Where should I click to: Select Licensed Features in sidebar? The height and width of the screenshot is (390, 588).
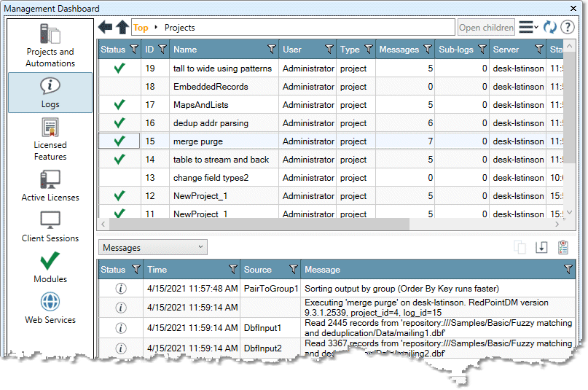click(50, 139)
